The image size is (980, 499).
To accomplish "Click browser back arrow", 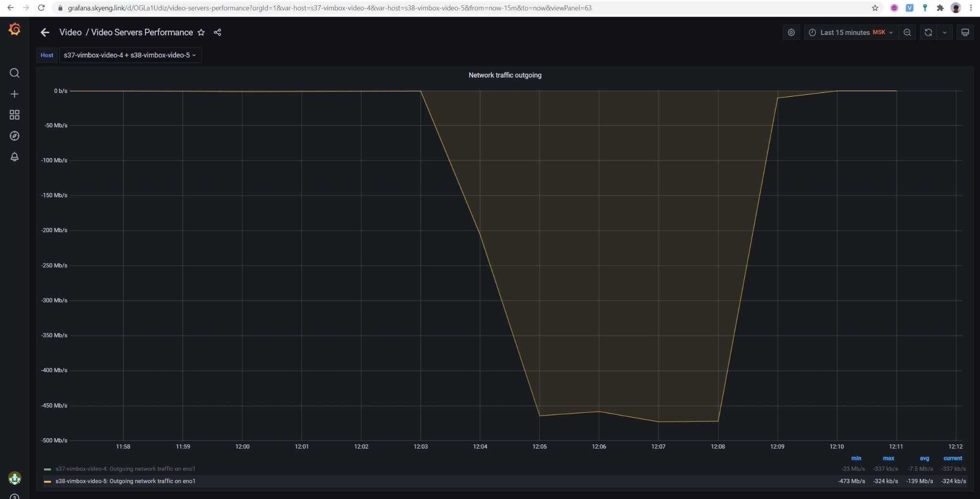I will [10, 8].
